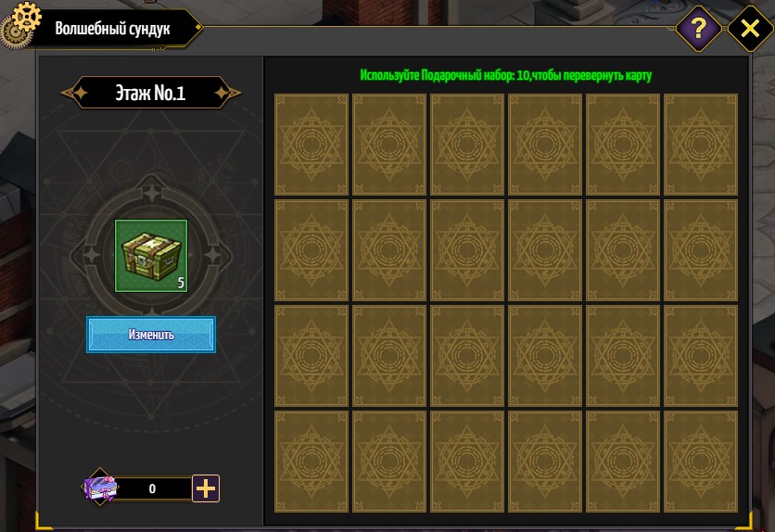
Task: Click the gift set box icon
Action: pos(100,488)
